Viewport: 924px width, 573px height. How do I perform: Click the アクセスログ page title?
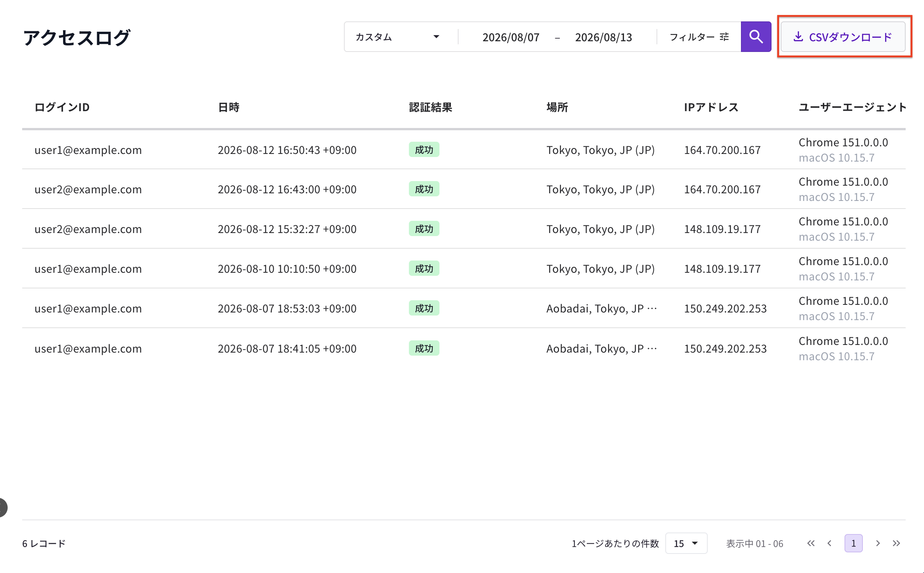click(77, 37)
